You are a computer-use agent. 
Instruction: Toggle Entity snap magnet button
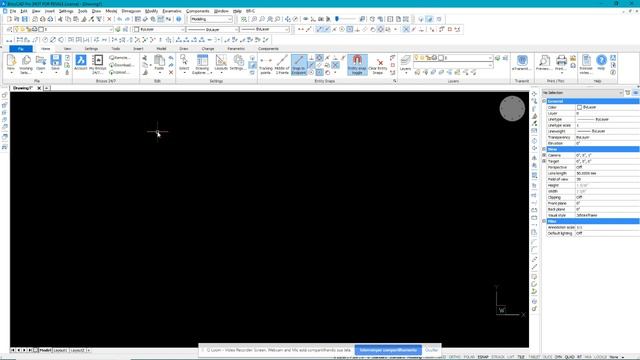357,64
